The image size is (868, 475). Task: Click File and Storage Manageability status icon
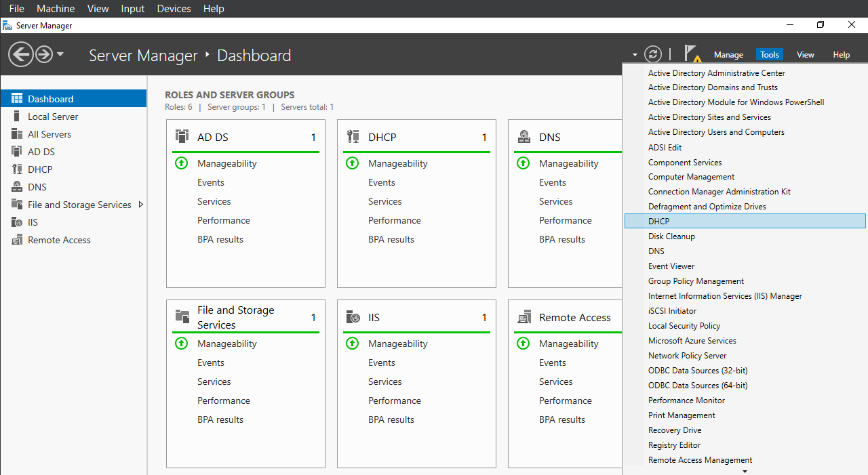pyautogui.click(x=181, y=344)
